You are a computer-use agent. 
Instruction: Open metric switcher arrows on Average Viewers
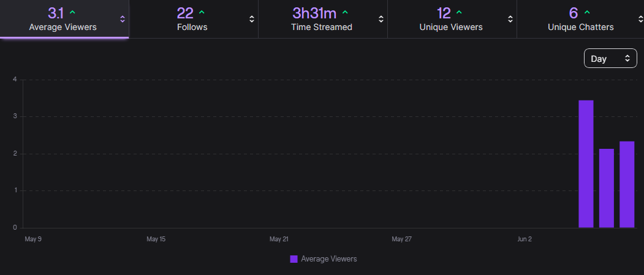point(123,19)
